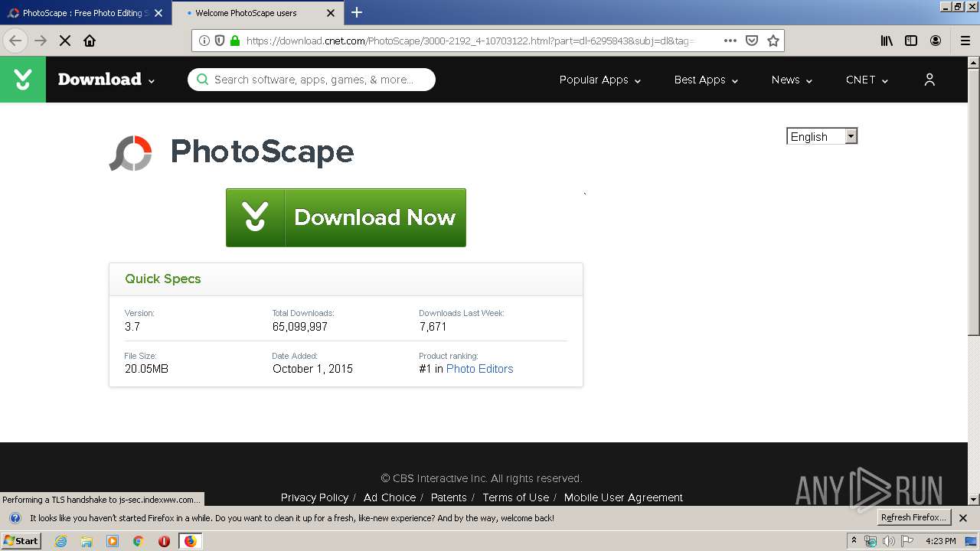Click Action Center flag icon in tray
This screenshot has height=551, width=980.
click(907, 541)
